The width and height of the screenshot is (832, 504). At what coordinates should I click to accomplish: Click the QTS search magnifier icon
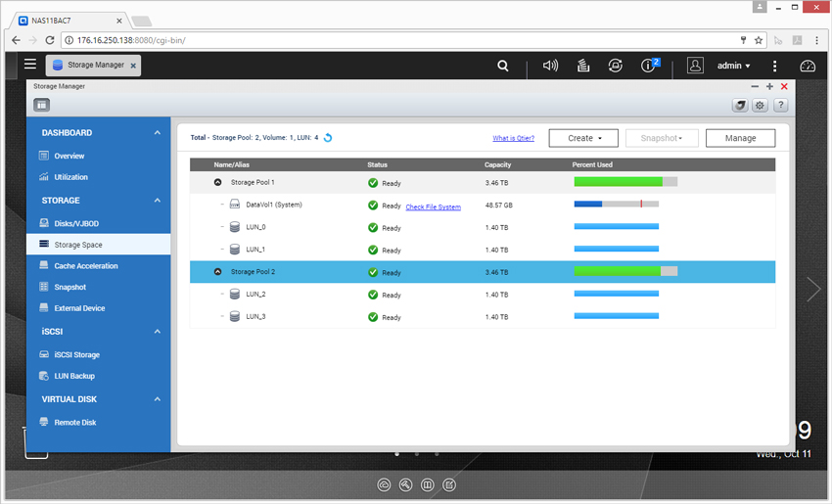point(502,66)
